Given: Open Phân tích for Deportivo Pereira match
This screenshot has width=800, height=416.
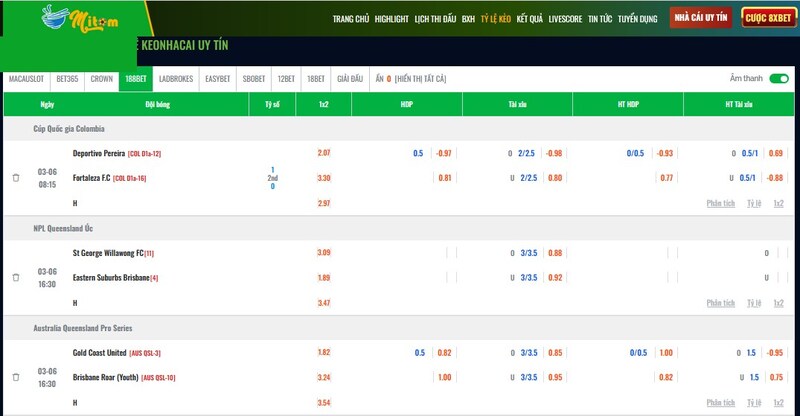Looking at the screenshot, I should click(x=720, y=203).
